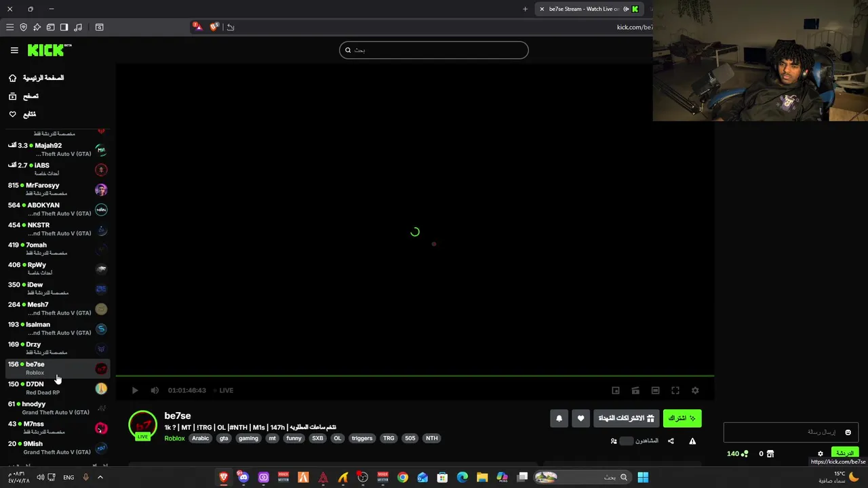Screen dimensions: 868x488
Task: Create a clip with the clip icon
Action: (x=635, y=390)
